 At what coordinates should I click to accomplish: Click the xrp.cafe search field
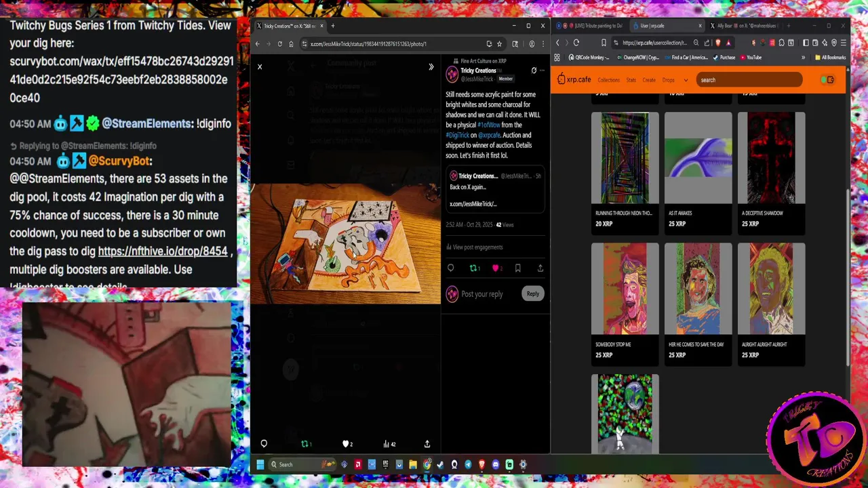tap(749, 80)
